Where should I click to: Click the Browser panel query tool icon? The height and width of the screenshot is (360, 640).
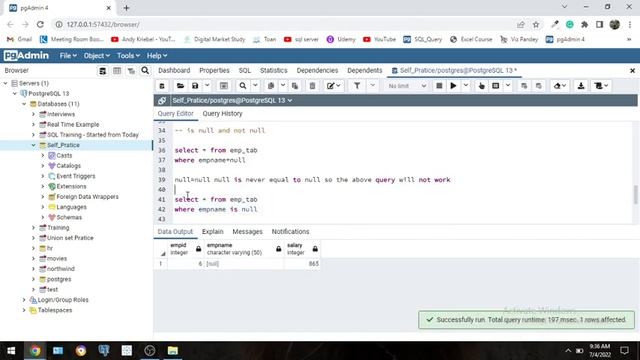pos(102,71)
